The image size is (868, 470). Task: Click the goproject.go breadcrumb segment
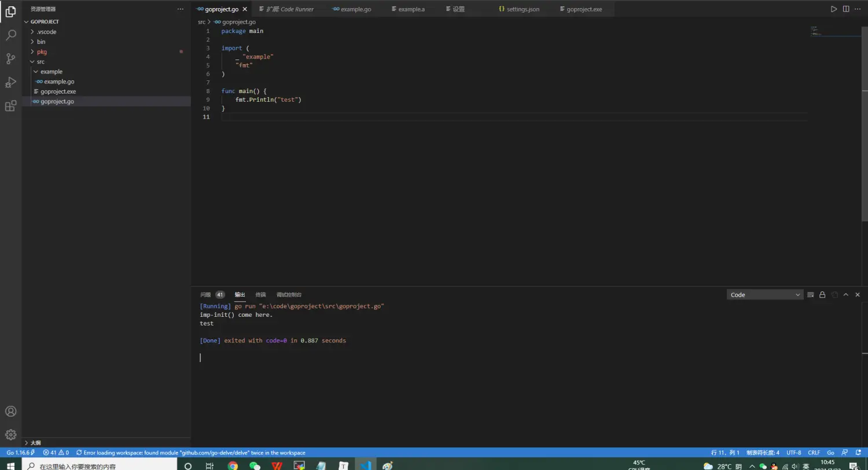[x=234, y=22]
